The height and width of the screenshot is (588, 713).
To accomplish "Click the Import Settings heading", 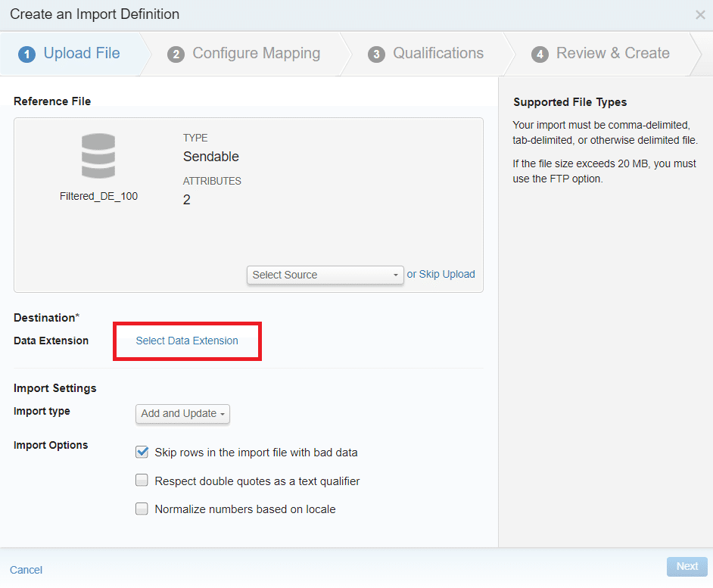I will tap(55, 388).
